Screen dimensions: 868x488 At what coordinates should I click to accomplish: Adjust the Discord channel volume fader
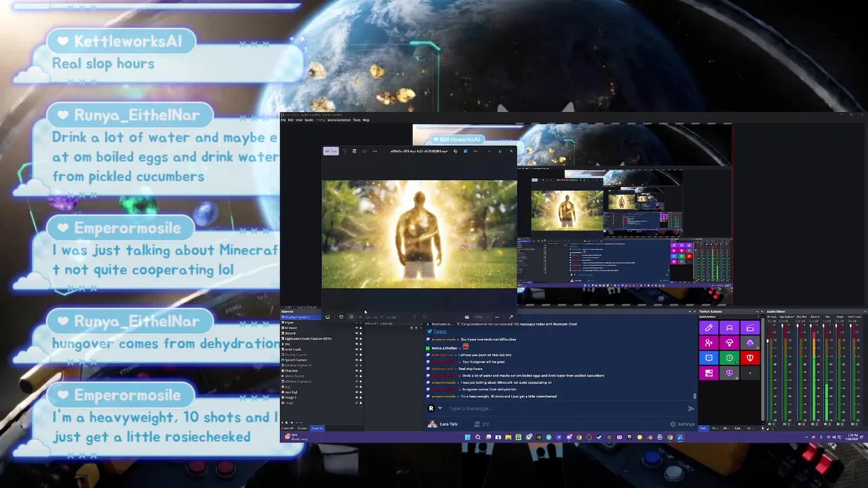coord(811,325)
